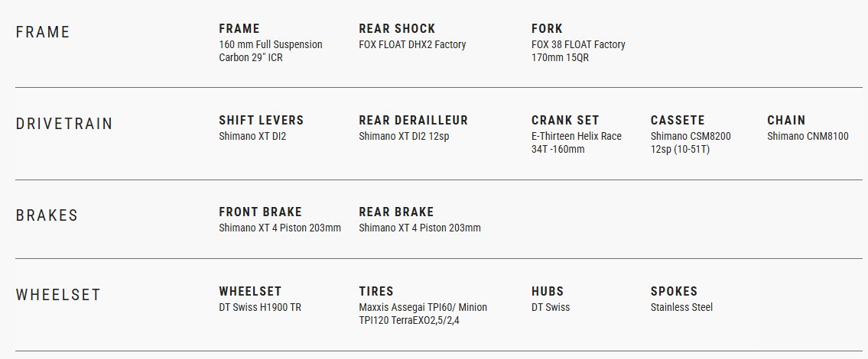Click the FORK spec label
Screen dimensions: 868x359
click(x=547, y=29)
